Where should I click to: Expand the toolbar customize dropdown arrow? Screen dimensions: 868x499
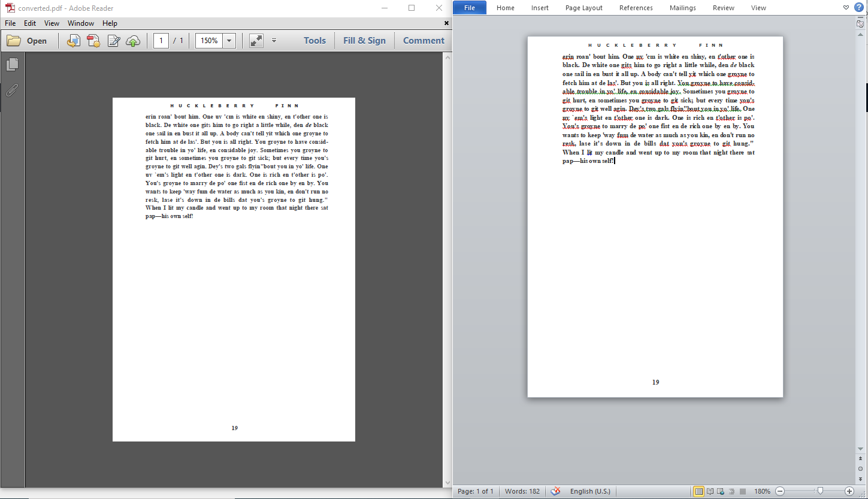[x=274, y=41]
